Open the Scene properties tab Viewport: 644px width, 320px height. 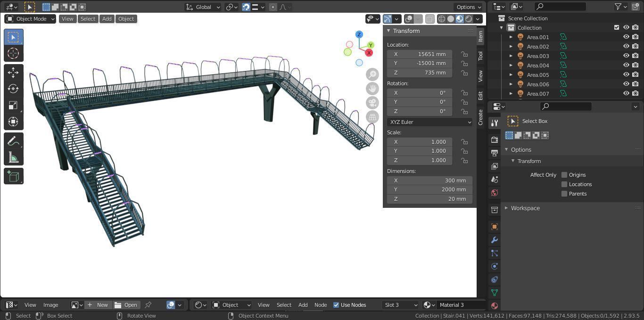(x=495, y=180)
